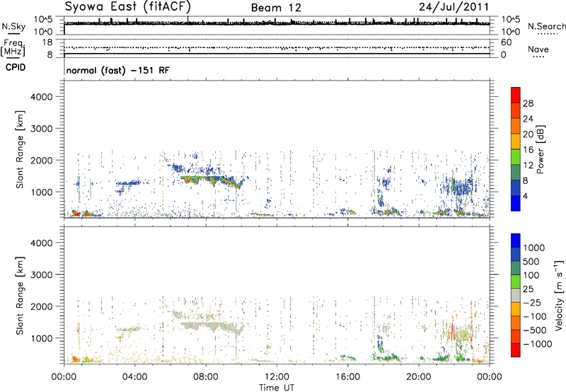Select the '12' Power colorbar label
The width and height of the screenshot is (566, 392).
(528, 166)
